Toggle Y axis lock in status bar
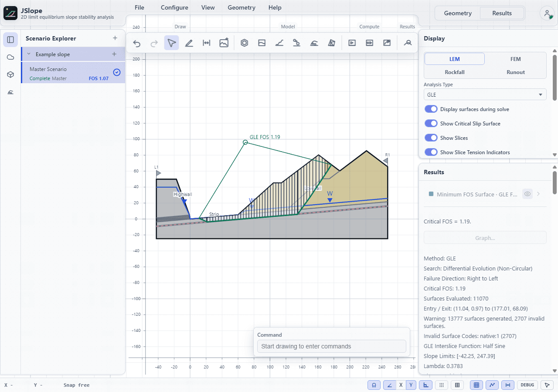 click(411, 385)
